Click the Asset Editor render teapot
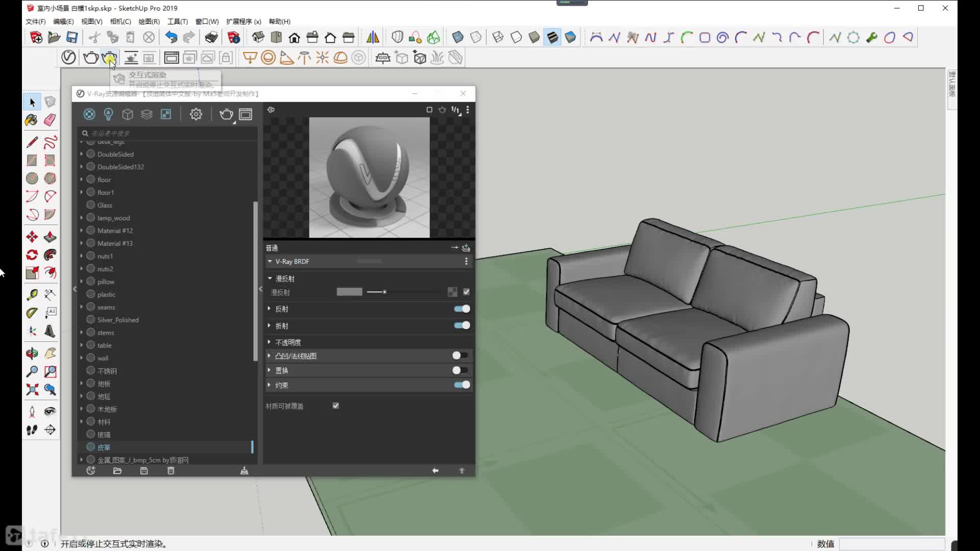The height and width of the screenshot is (551, 980). pos(226,114)
